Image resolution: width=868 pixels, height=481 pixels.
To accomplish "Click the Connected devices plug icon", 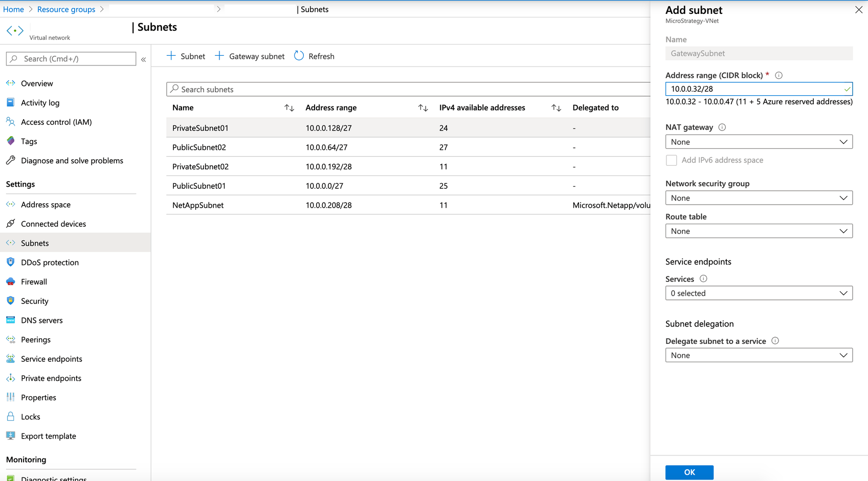I will [10, 224].
